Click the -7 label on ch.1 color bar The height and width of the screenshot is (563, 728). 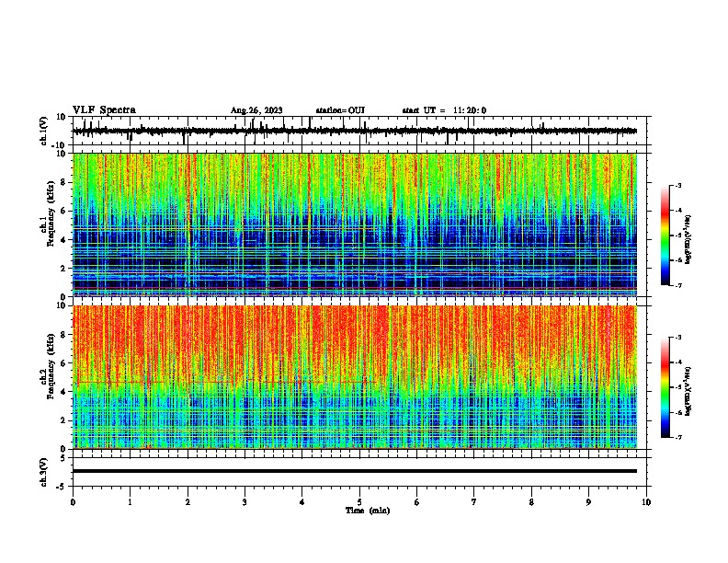677,286
